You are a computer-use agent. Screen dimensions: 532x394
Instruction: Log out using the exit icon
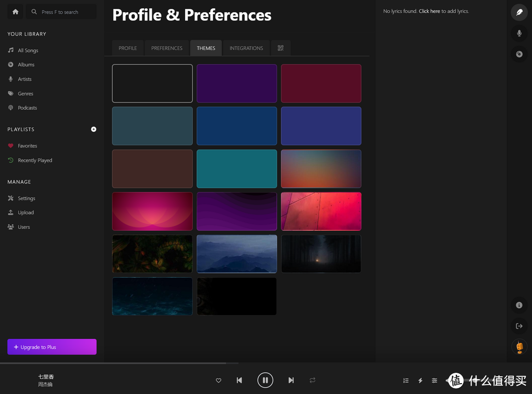coord(519,326)
